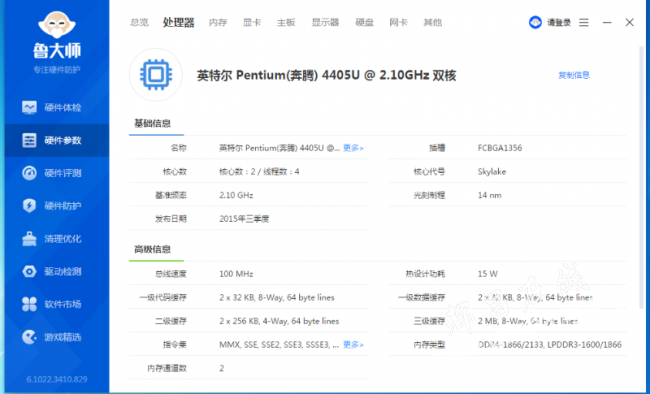Switch to 网卡 tab
This screenshot has width=650, height=394.
coord(398,22)
